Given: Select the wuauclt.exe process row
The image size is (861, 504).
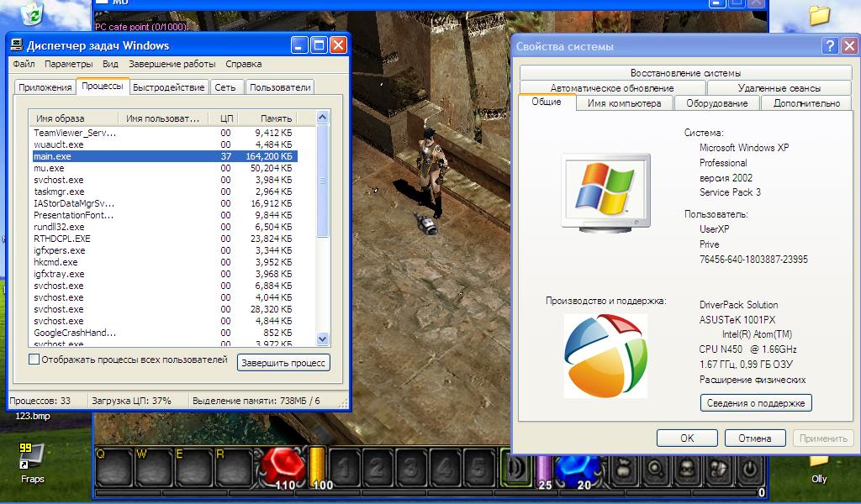Looking at the screenshot, I should pos(164,144).
